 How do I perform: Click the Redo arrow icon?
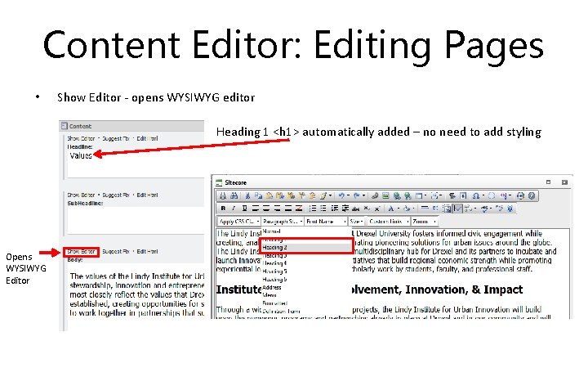click(x=356, y=195)
